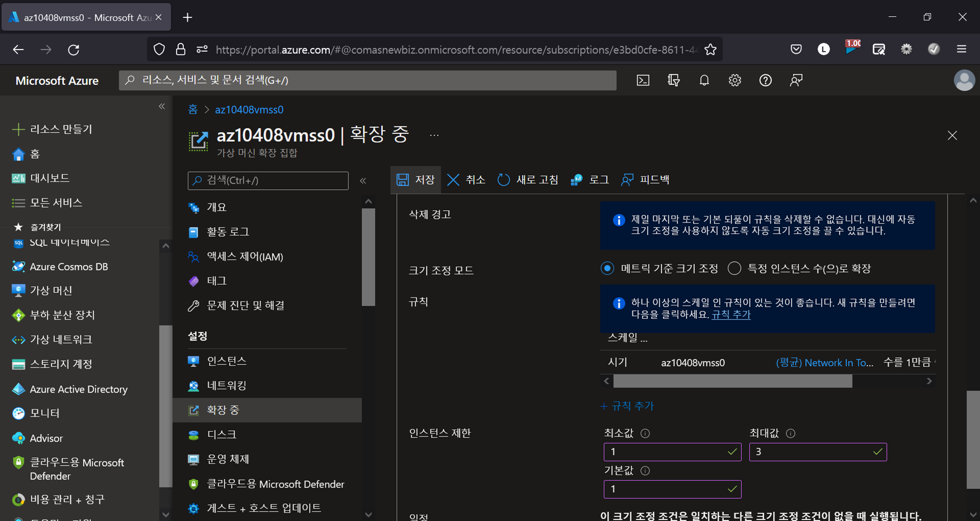Click info icon next to 최대값
Screen dimensions: 980x521
tap(790, 433)
